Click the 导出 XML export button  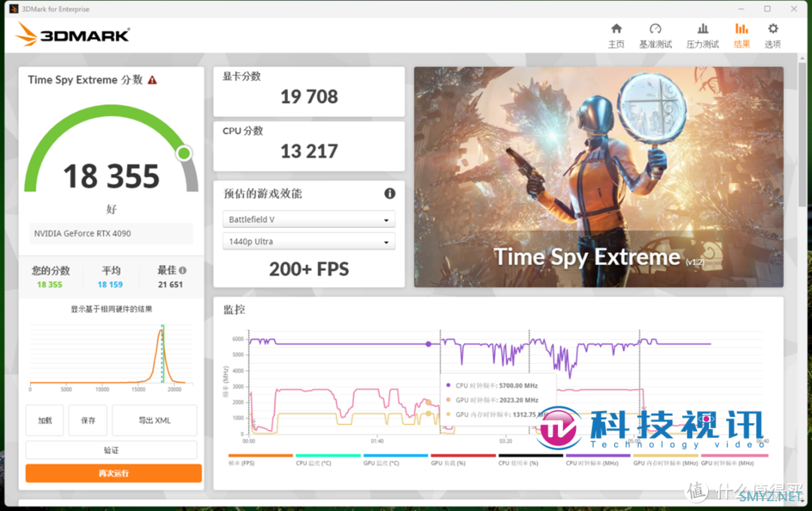pos(154,420)
